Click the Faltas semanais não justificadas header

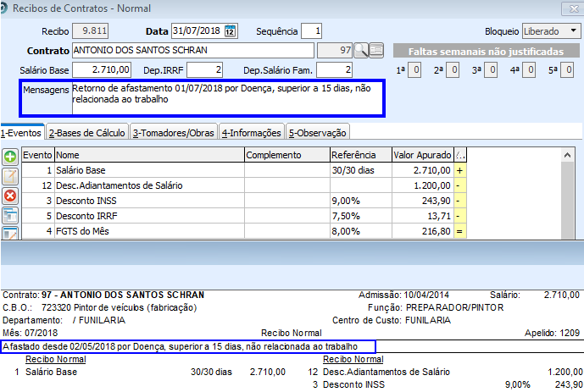tap(486, 52)
